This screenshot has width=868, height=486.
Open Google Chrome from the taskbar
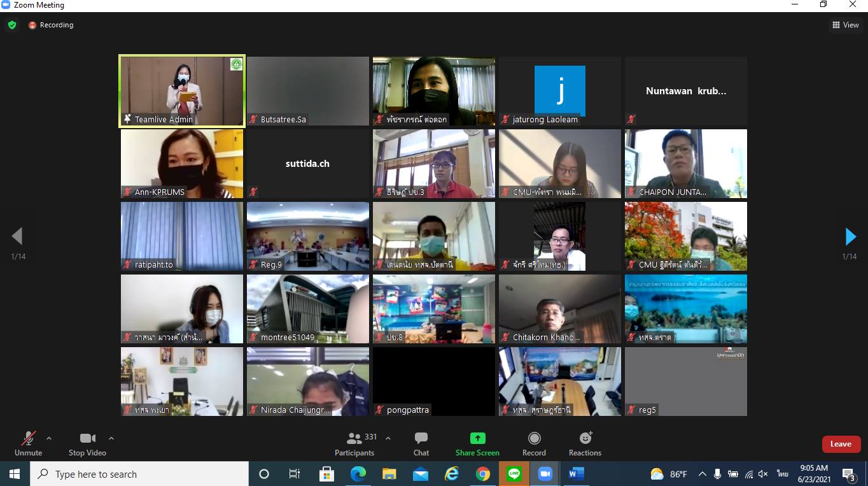pos(482,474)
